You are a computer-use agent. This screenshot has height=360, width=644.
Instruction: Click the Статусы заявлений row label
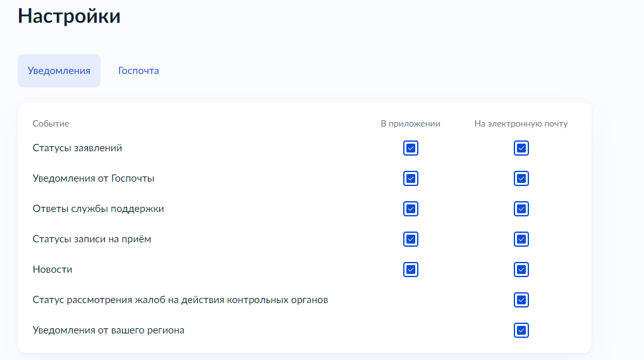point(77,148)
